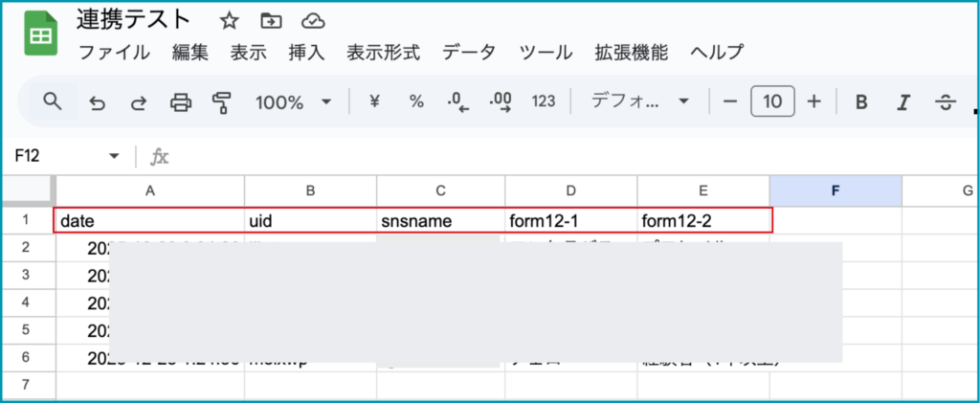Select column G header
The width and height of the screenshot is (980, 403).
(x=941, y=190)
